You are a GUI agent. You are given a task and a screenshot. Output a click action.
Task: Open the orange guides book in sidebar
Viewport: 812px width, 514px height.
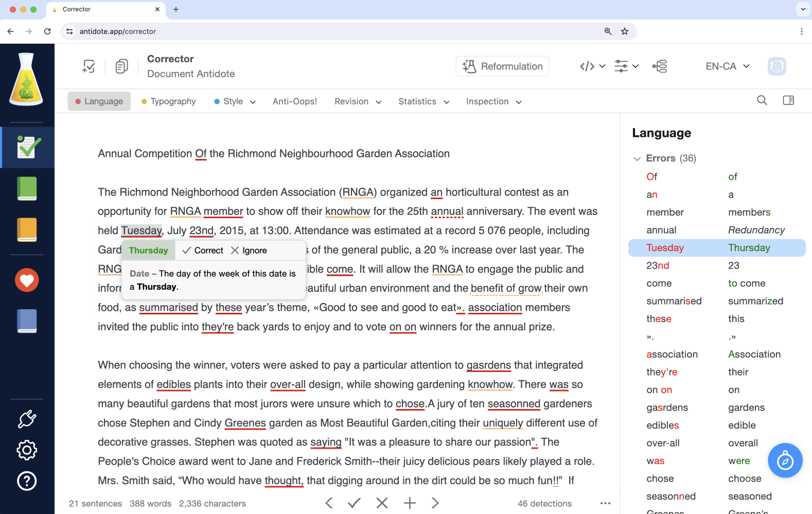point(27,229)
